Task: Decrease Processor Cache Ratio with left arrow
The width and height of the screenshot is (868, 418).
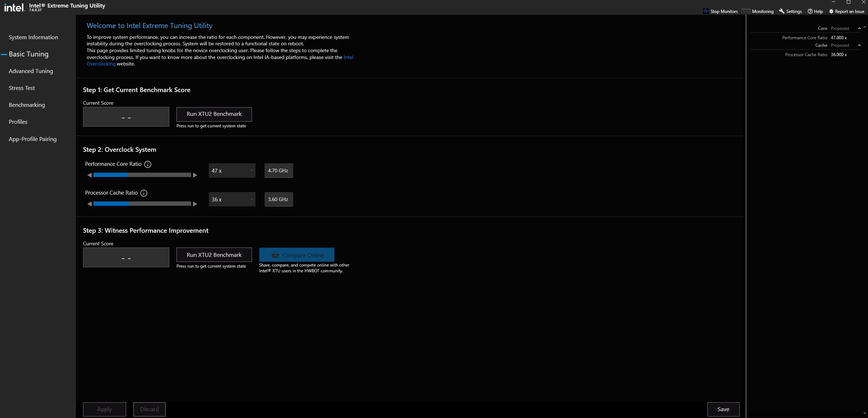Action: pos(89,204)
